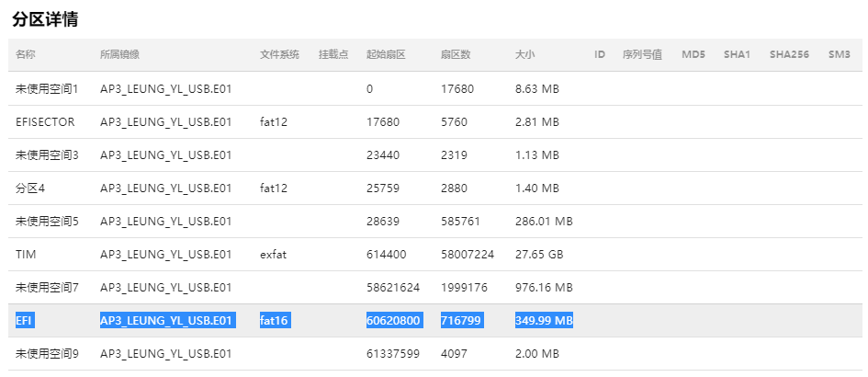Click fat12 in the EFISECTOR row
Screen dimensions: 868x377
[274, 122]
